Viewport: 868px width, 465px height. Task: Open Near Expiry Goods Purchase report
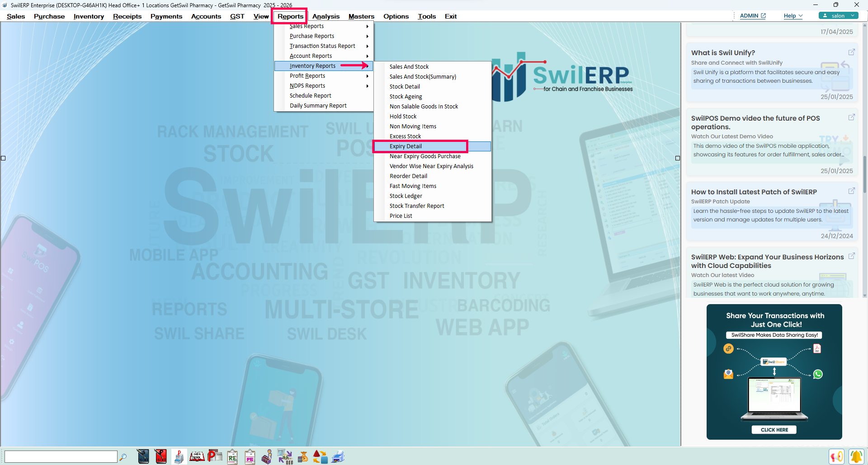click(433, 156)
